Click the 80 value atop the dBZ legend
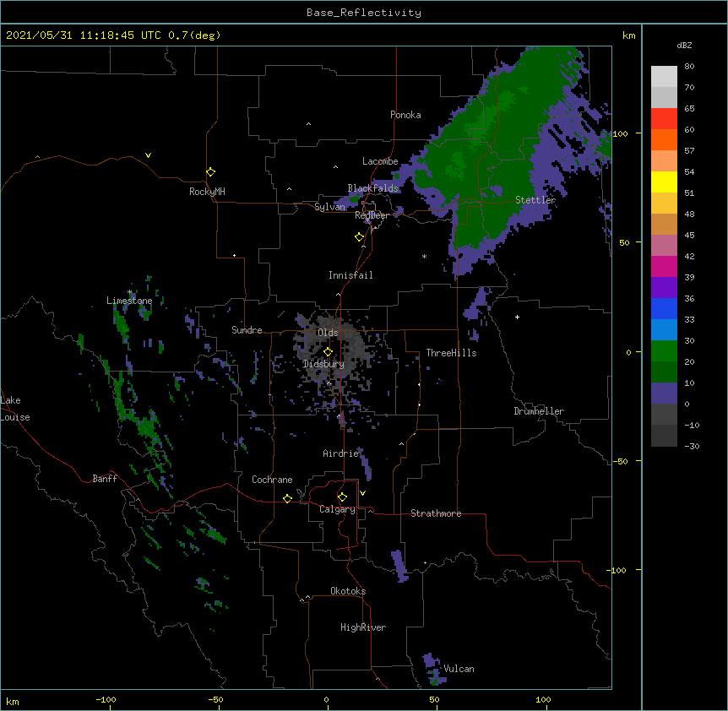The image size is (728, 711). pos(689,67)
